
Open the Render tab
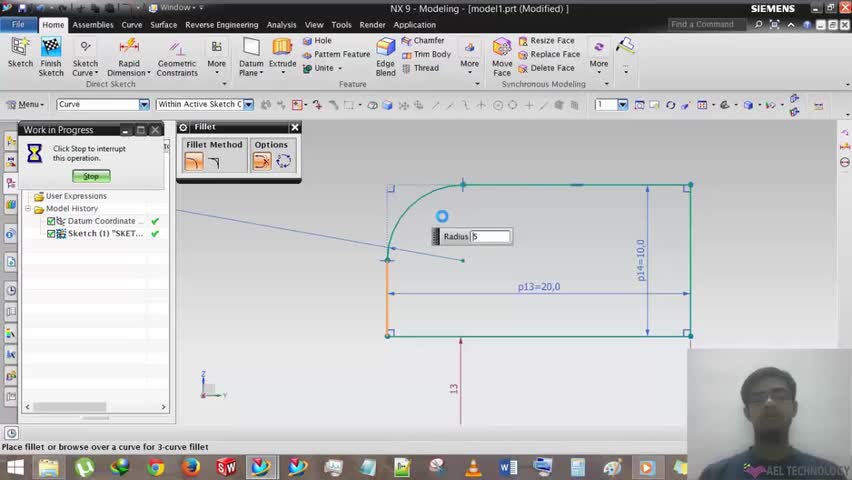click(x=372, y=25)
